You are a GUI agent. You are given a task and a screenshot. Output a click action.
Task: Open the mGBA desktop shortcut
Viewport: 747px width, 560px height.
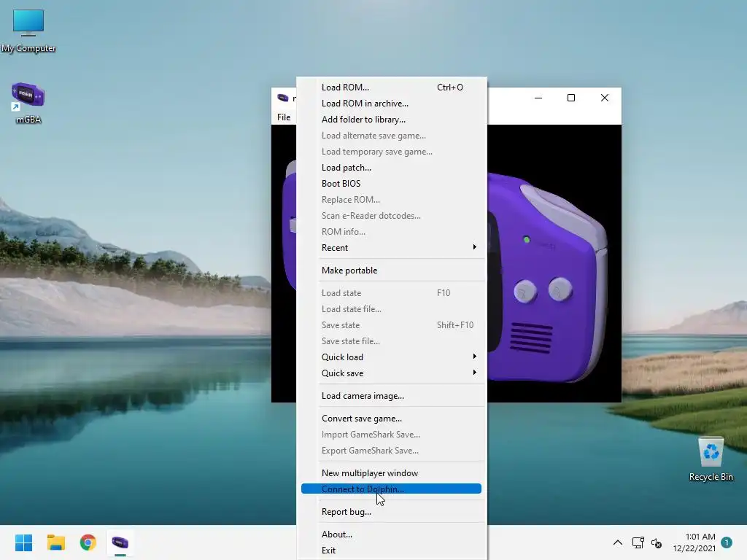click(28, 103)
